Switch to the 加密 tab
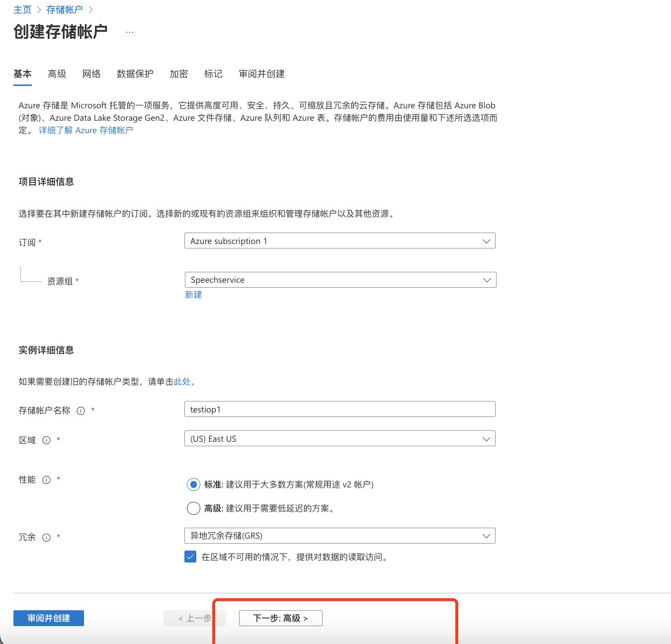Image resolution: width=671 pixels, height=644 pixels. coord(179,74)
